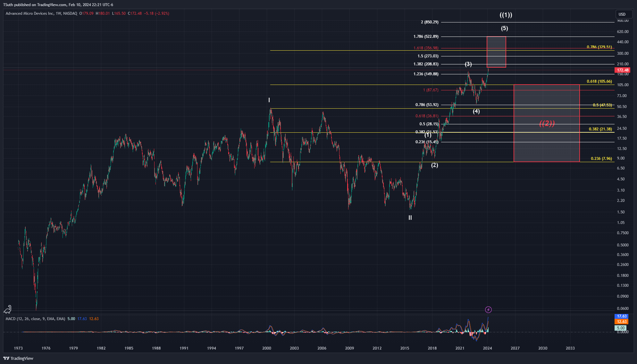Select the (3) wave label
Image resolution: width=637 pixels, height=364 pixels.
point(468,64)
